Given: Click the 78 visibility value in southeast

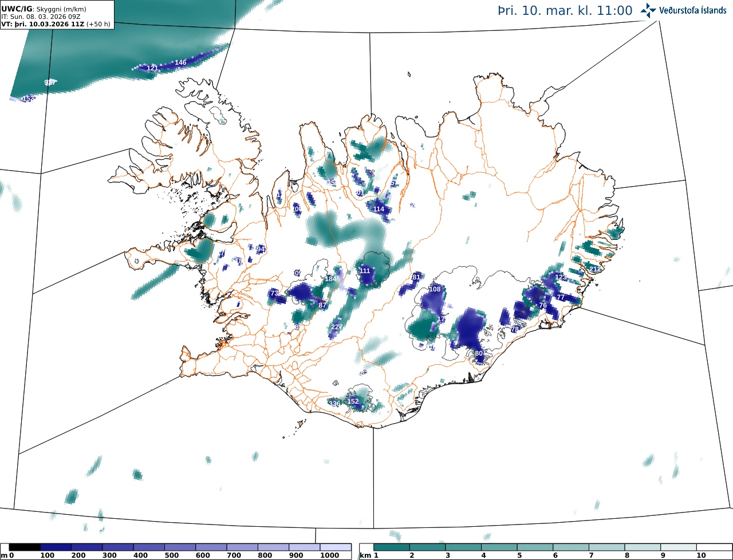Looking at the screenshot, I should tap(514, 329).
